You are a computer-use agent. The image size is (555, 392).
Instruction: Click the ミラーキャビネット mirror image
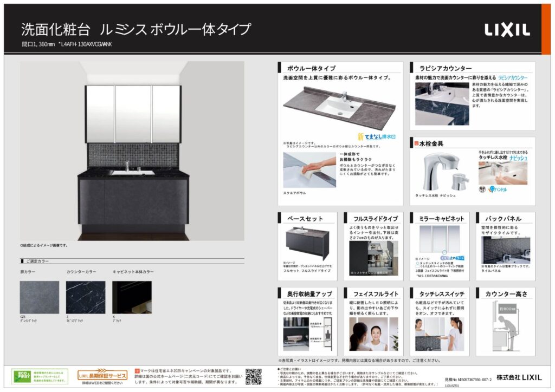439,237
